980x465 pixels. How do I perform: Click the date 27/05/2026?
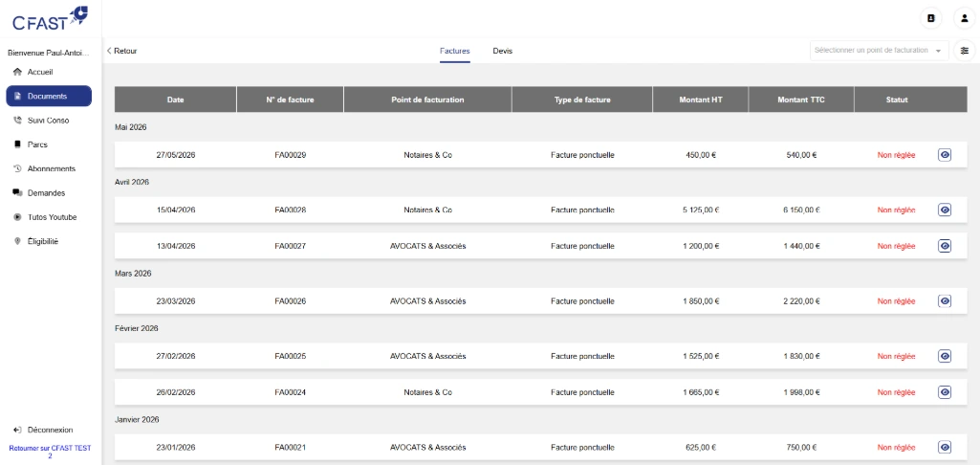(x=176, y=155)
